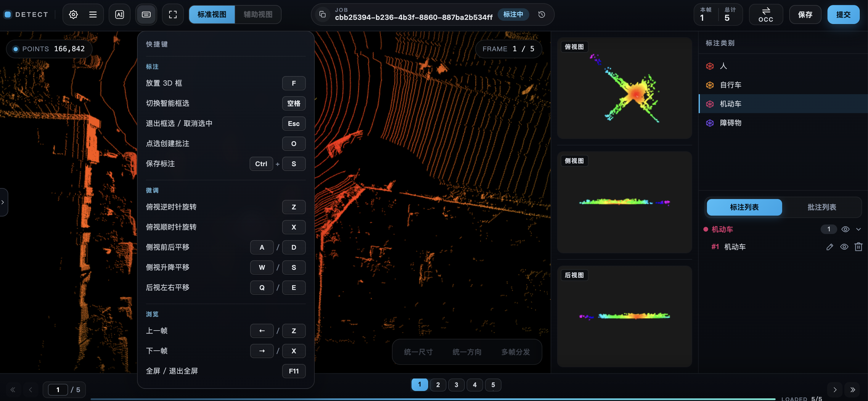Copy the job ID with copy icon
The height and width of the screenshot is (401, 868).
tap(322, 15)
